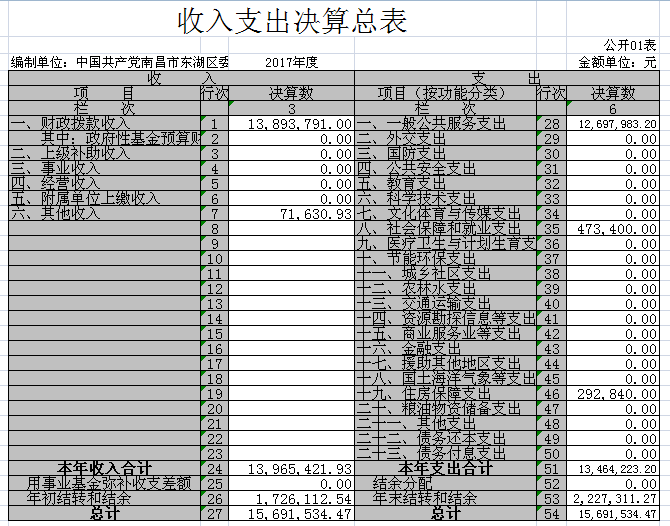
Task: Select row number 28 cell
Action: point(552,124)
